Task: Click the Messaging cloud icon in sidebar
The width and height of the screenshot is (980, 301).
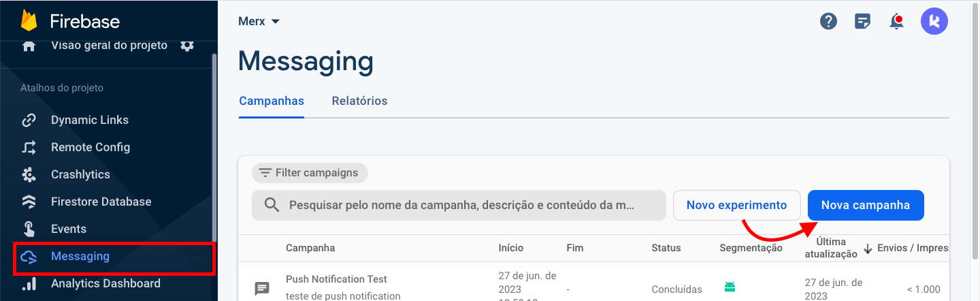Action: tap(29, 257)
